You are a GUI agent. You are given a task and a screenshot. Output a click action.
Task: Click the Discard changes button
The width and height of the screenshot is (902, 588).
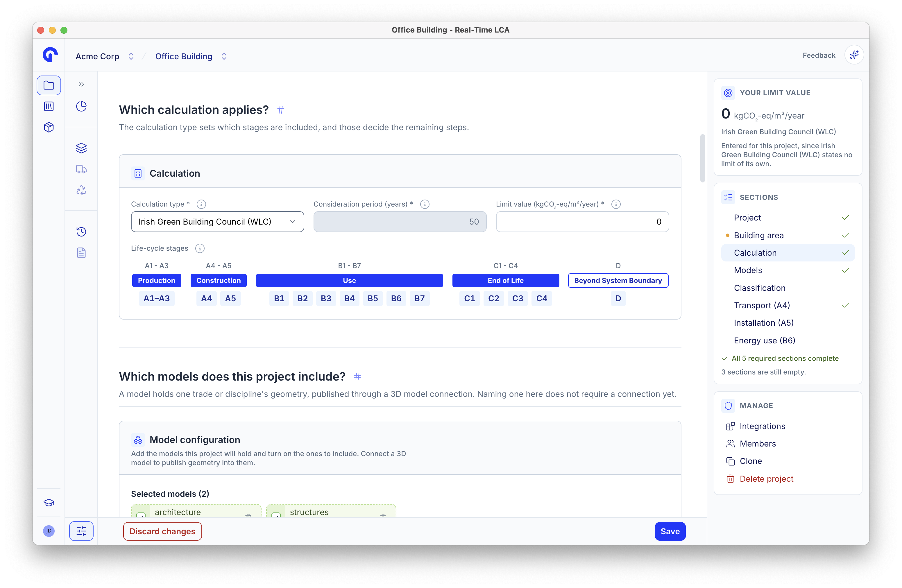[x=162, y=531]
